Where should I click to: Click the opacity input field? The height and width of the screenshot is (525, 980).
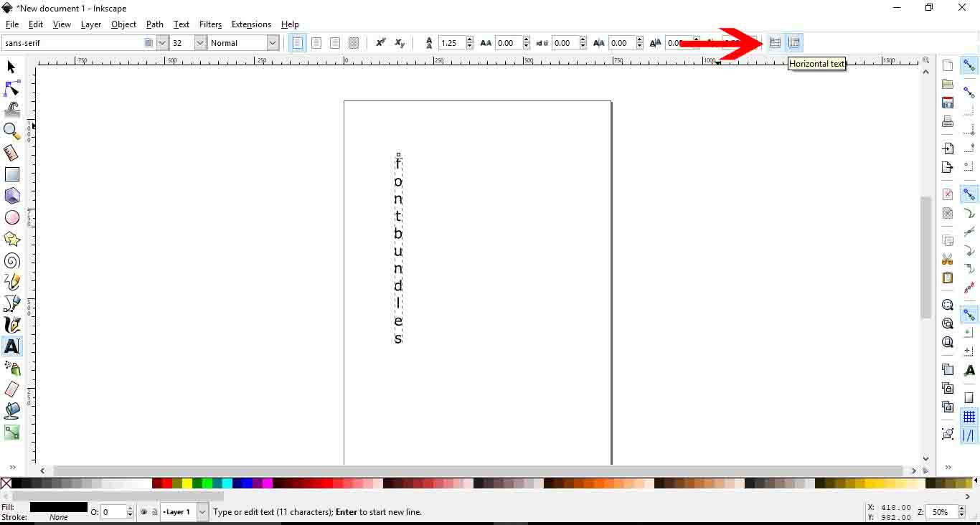coord(113,512)
